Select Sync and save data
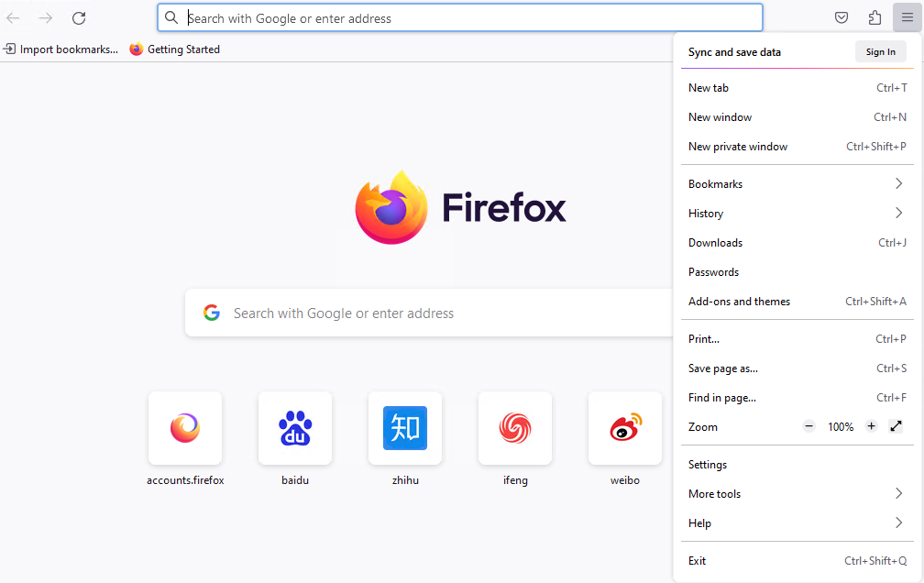Viewport: 924px width, 583px height. [x=734, y=52]
